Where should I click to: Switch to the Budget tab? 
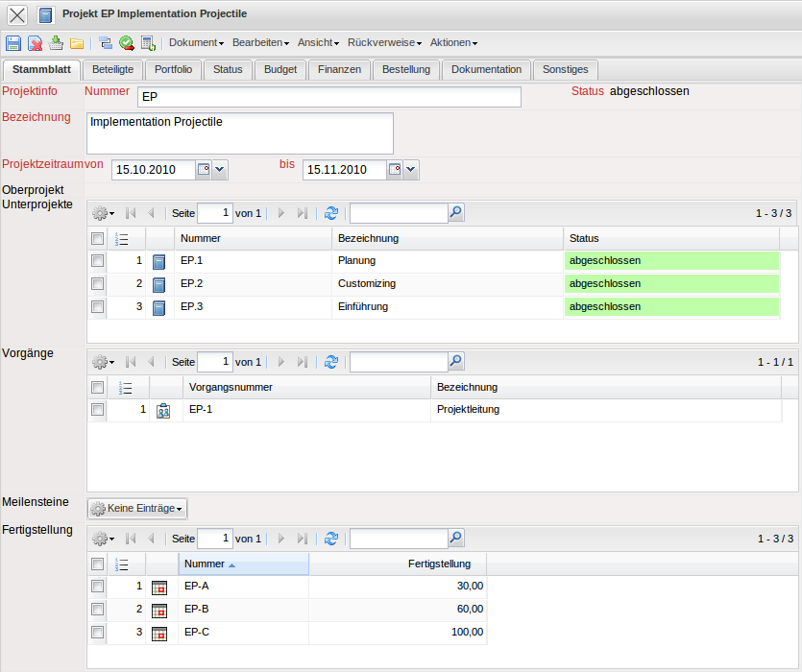pyautogui.click(x=279, y=69)
